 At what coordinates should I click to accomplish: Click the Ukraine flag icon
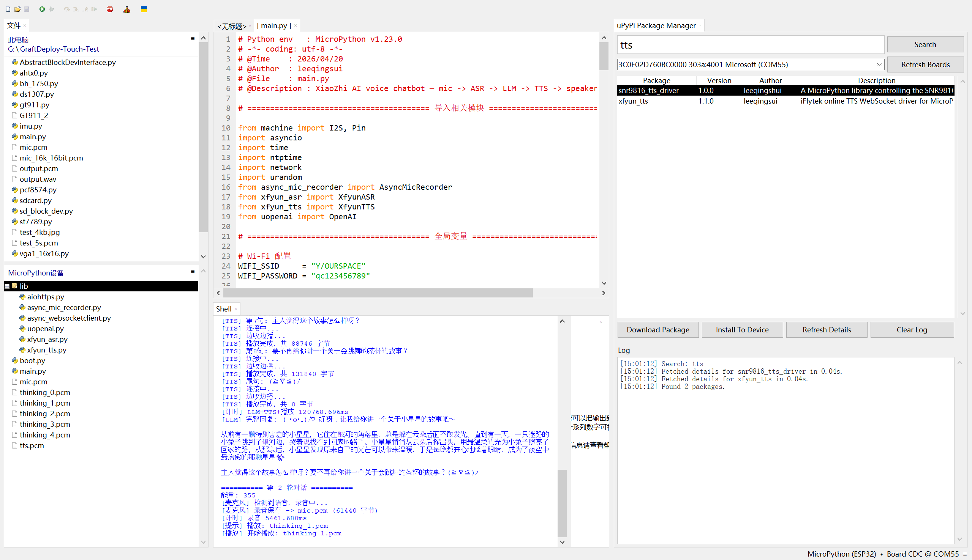point(144,9)
